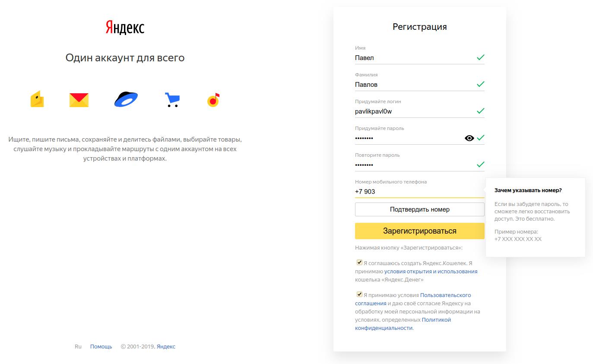Click the Яндекс link in the footer

point(166,346)
